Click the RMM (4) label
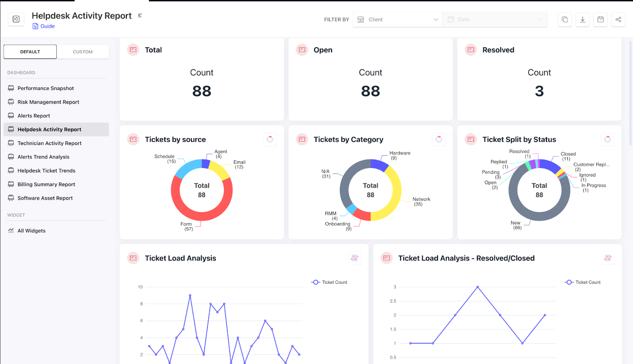 point(331,216)
